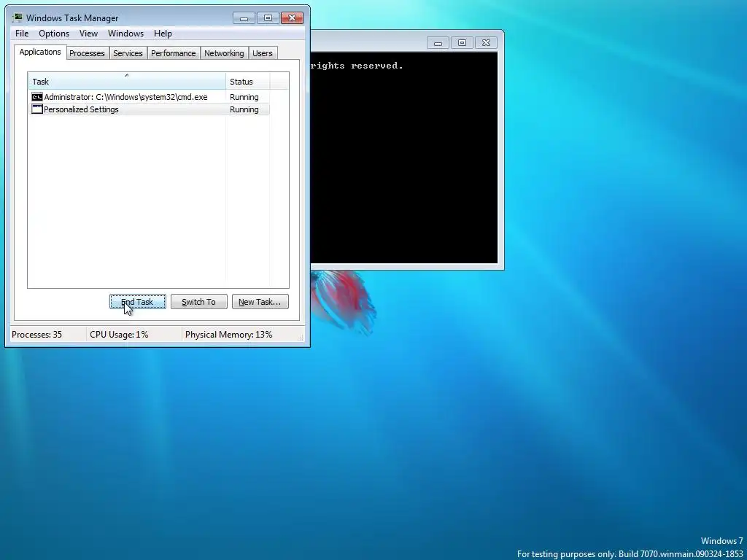
Task: Click Running status of Personalized Settings
Action: pos(244,109)
